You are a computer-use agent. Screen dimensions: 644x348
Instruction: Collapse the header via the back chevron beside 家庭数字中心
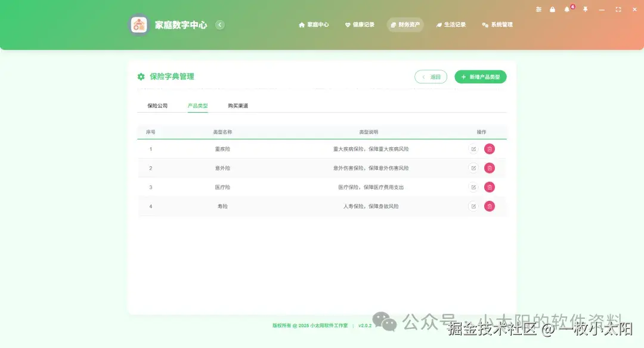pyautogui.click(x=219, y=24)
